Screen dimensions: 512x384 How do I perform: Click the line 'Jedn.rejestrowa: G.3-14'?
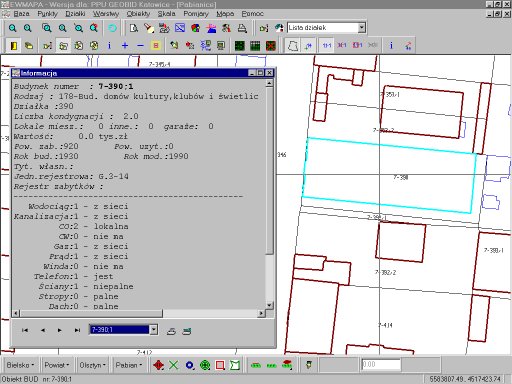[x=71, y=176]
